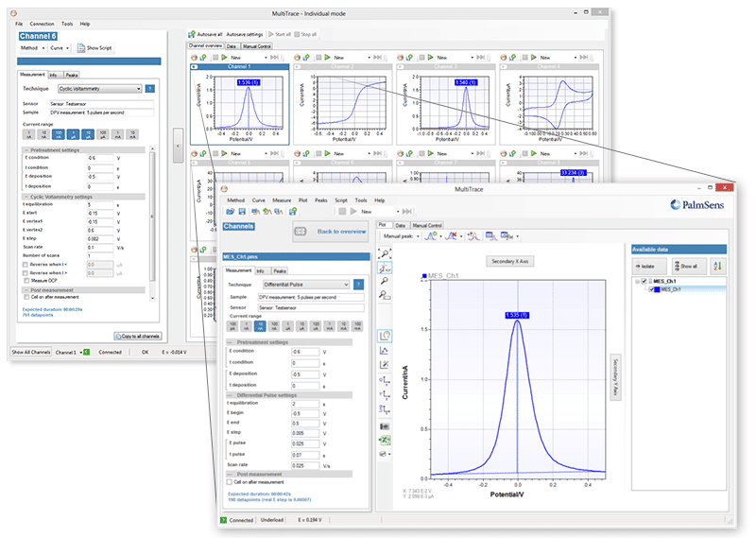This screenshot has width=756, height=538.
Task: Open Peaks menu in front window
Action: pos(321,200)
